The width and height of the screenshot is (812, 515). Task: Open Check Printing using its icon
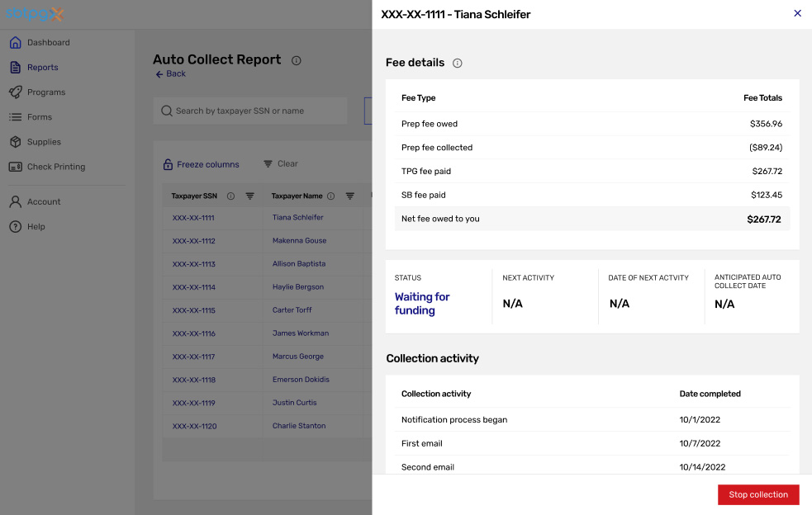click(15, 166)
